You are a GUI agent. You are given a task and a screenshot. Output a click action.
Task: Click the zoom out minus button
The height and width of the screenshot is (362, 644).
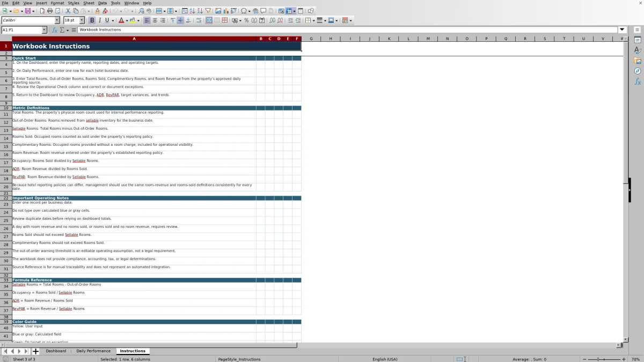click(x=584, y=359)
